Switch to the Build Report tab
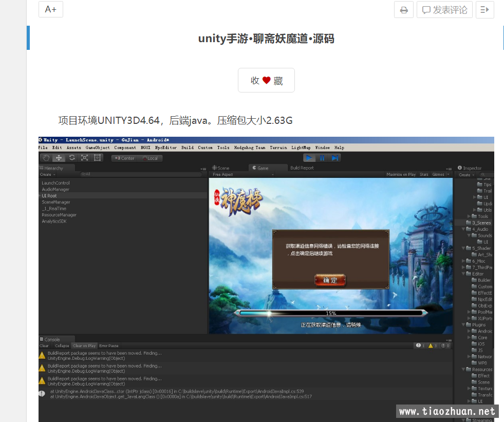The width and height of the screenshot is (504, 422). coord(302,168)
